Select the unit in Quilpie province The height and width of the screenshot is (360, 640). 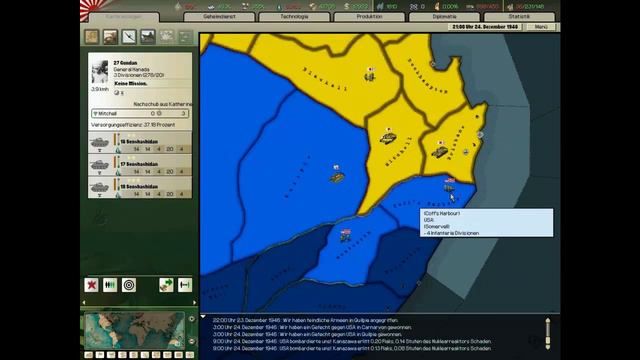337,174
